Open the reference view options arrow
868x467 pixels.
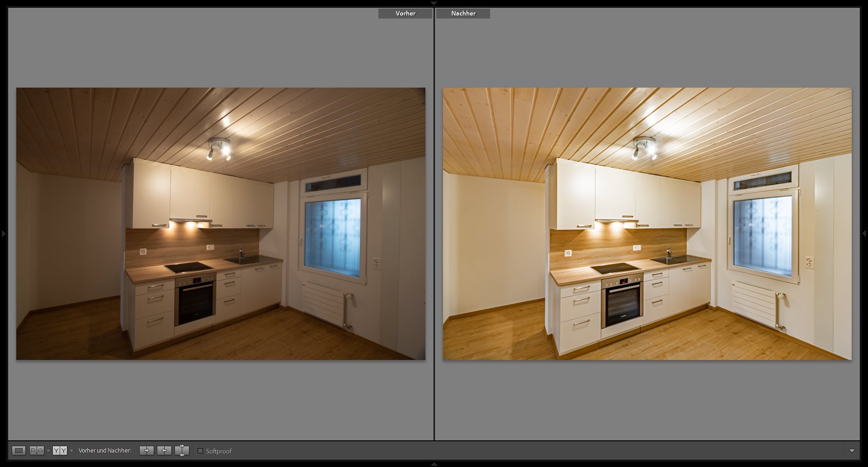tap(48, 451)
